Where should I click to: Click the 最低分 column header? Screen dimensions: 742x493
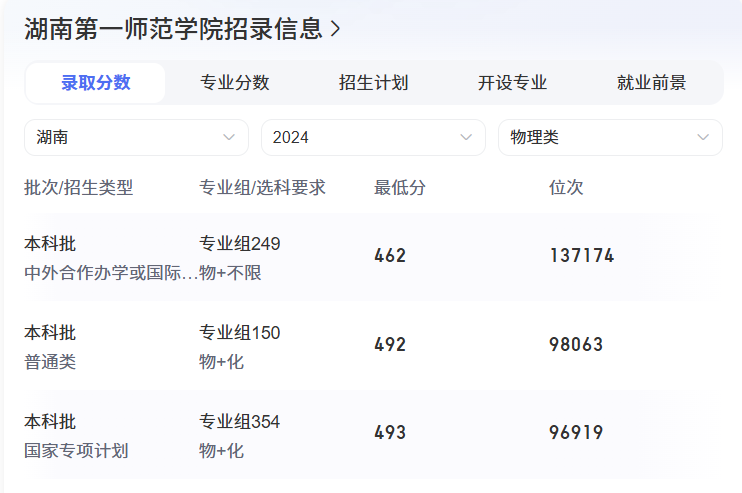400,187
